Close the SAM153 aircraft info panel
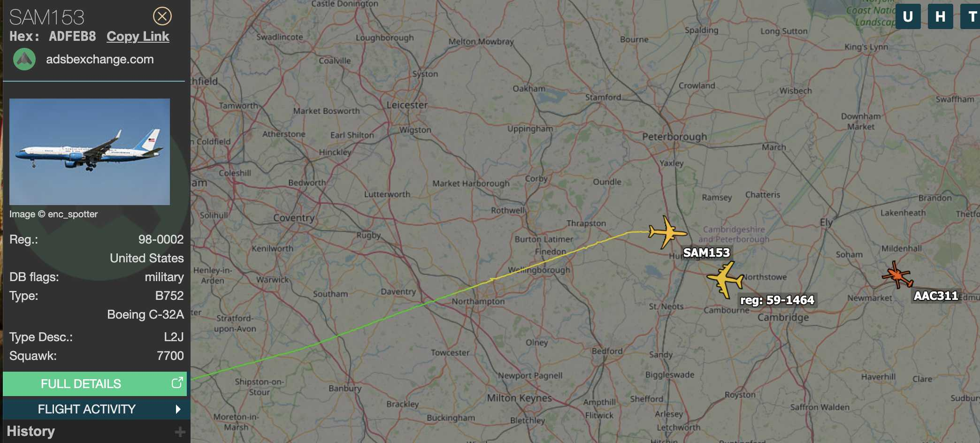The height and width of the screenshot is (443, 980). (x=162, y=16)
